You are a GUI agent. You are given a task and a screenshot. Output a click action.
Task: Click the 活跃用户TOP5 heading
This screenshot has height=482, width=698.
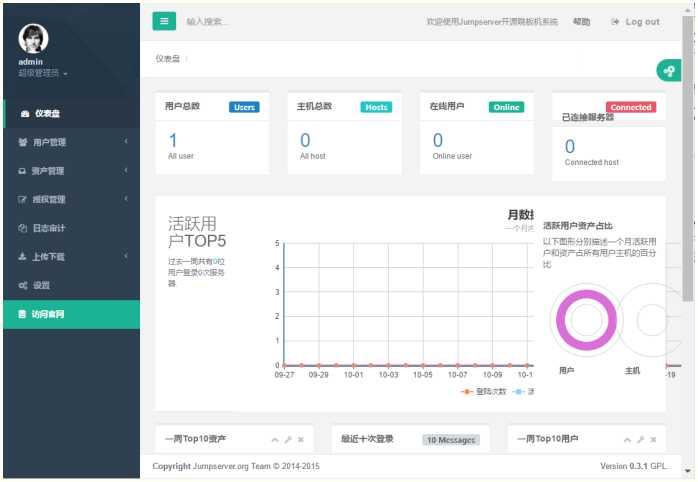click(x=197, y=232)
